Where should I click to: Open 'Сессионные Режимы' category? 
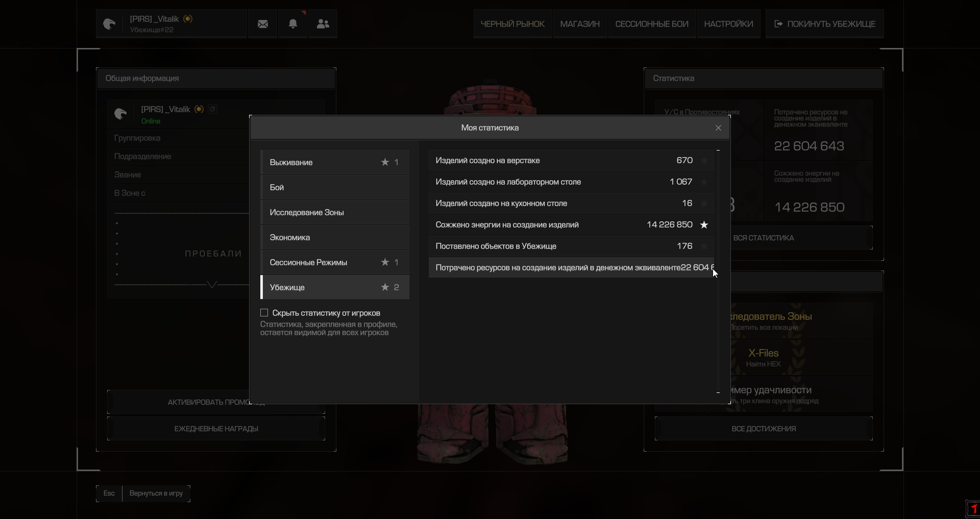tap(335, 262)
